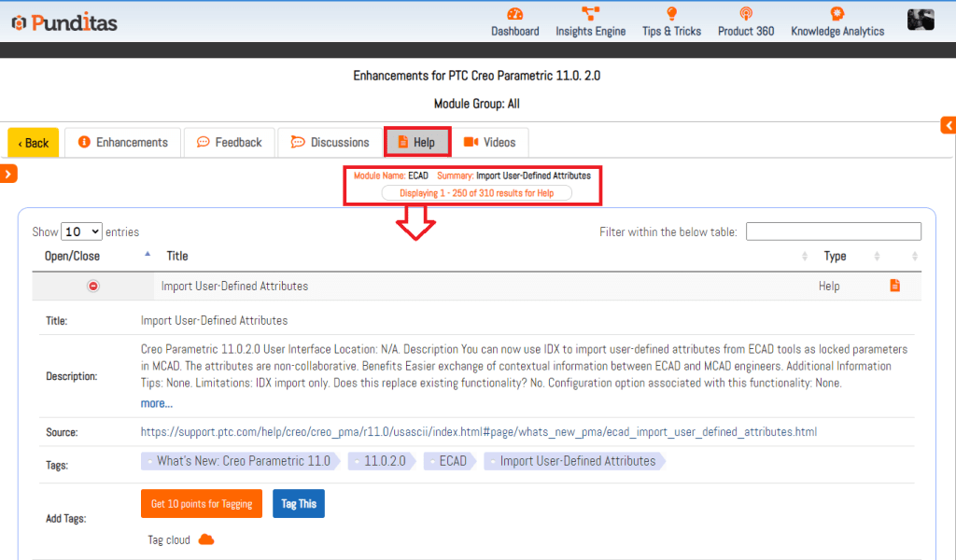Switch to the Enhancements tab

pyautogui.click(x=123, y=143)
